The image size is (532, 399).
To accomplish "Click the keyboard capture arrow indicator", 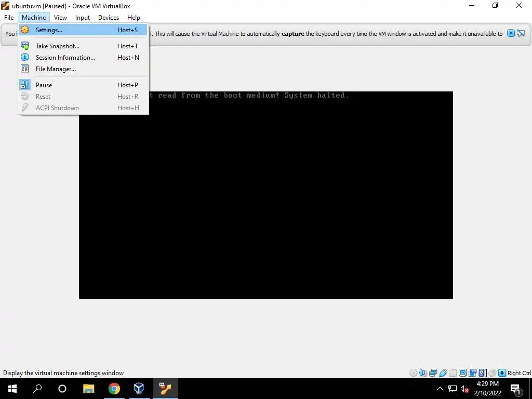I will pos(502,373).
